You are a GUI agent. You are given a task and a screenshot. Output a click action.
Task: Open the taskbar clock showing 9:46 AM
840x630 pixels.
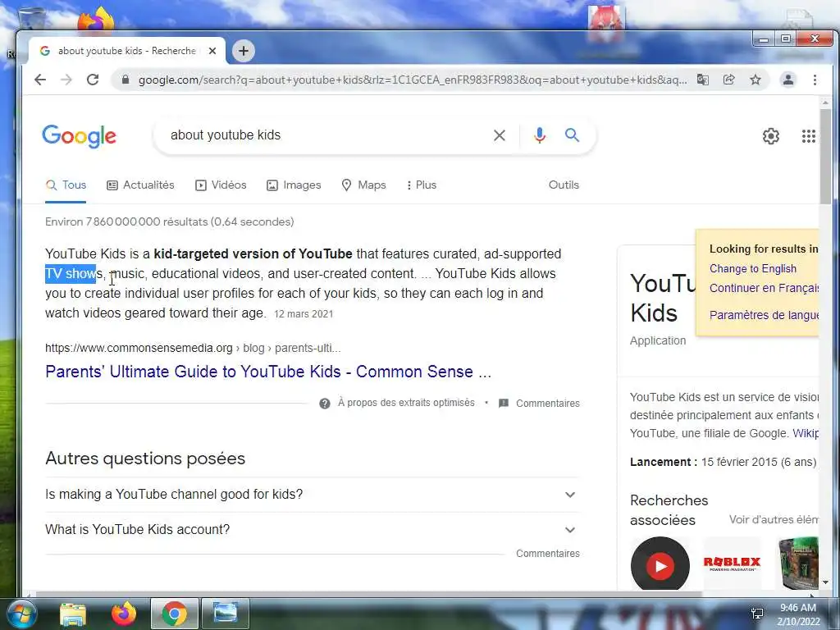pos(798,614)
